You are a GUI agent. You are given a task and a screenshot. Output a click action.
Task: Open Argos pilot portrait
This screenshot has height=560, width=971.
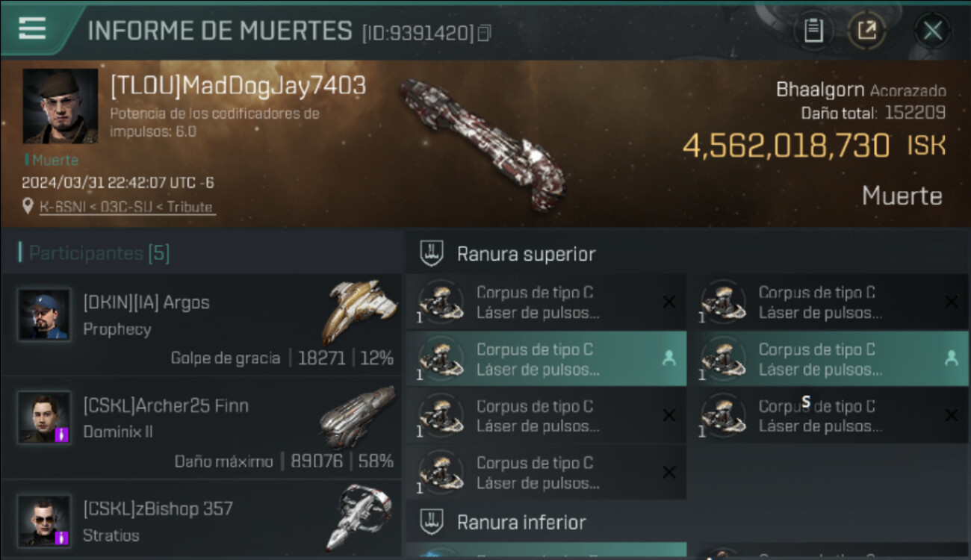point(44,314)
